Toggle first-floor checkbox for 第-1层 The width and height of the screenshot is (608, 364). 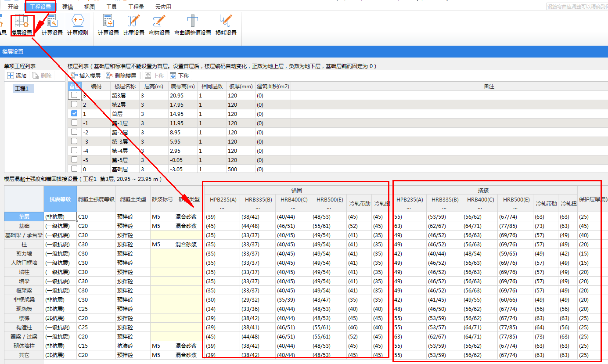point(74,123)
